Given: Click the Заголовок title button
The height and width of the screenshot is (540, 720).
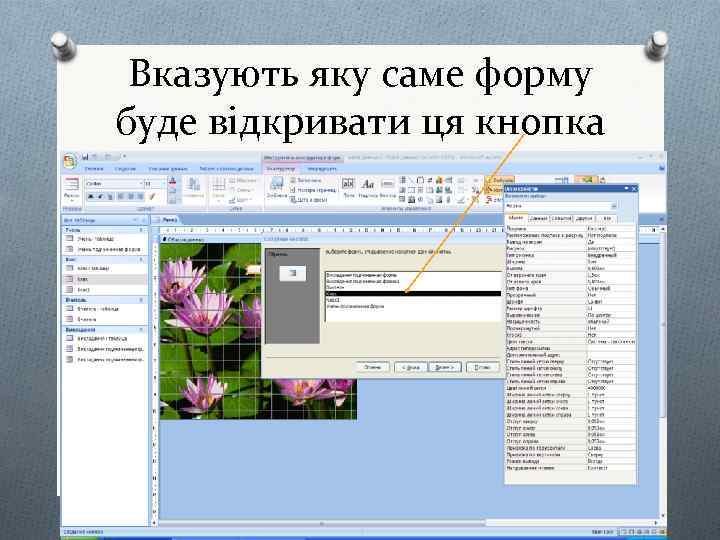Looking at the screenshot, I should tap(306, 180).
